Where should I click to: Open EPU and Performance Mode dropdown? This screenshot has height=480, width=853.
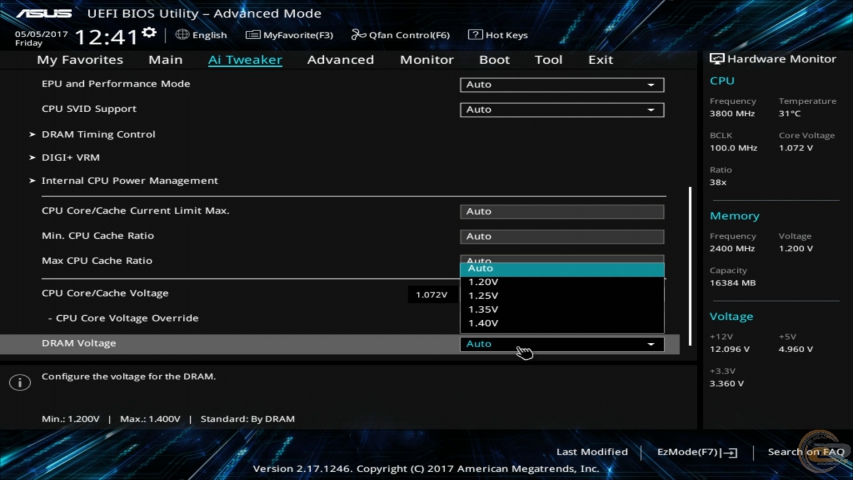562,84
